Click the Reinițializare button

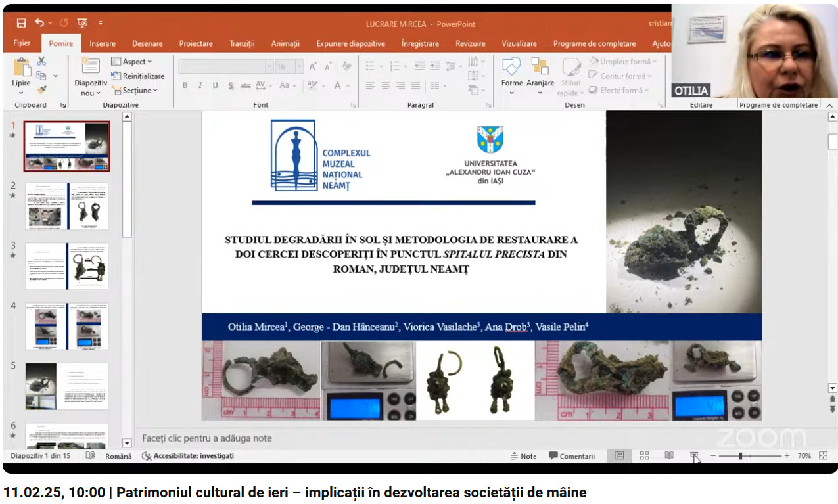[137, 76]
